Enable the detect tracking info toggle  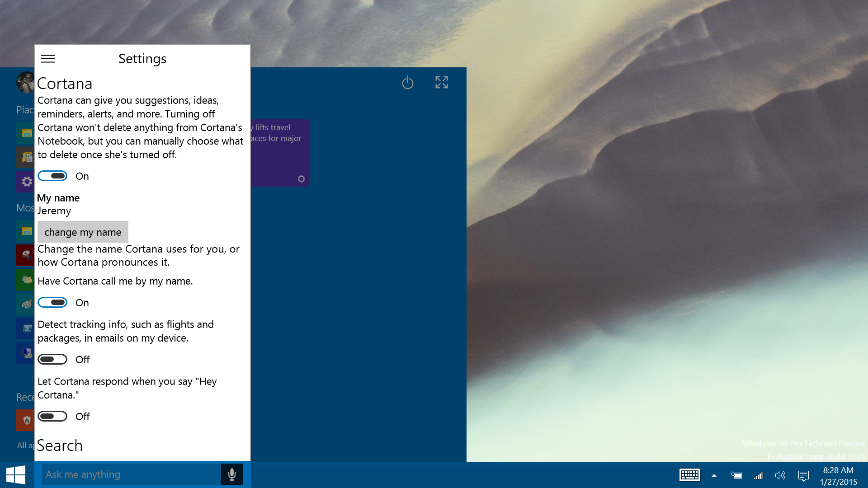pyautogui.click(x=52, y=359)
